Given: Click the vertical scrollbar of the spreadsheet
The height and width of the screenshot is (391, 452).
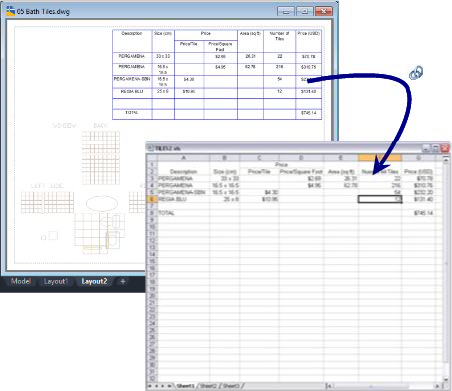Looking at the screenshot, I should pos(446,267).
